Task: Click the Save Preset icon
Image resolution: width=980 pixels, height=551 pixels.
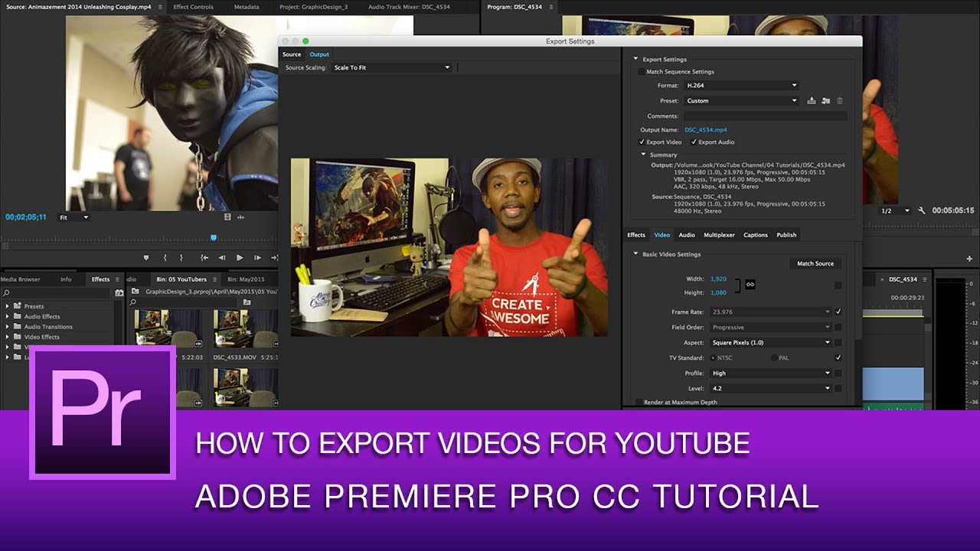Action: click(x=812, y=101)
